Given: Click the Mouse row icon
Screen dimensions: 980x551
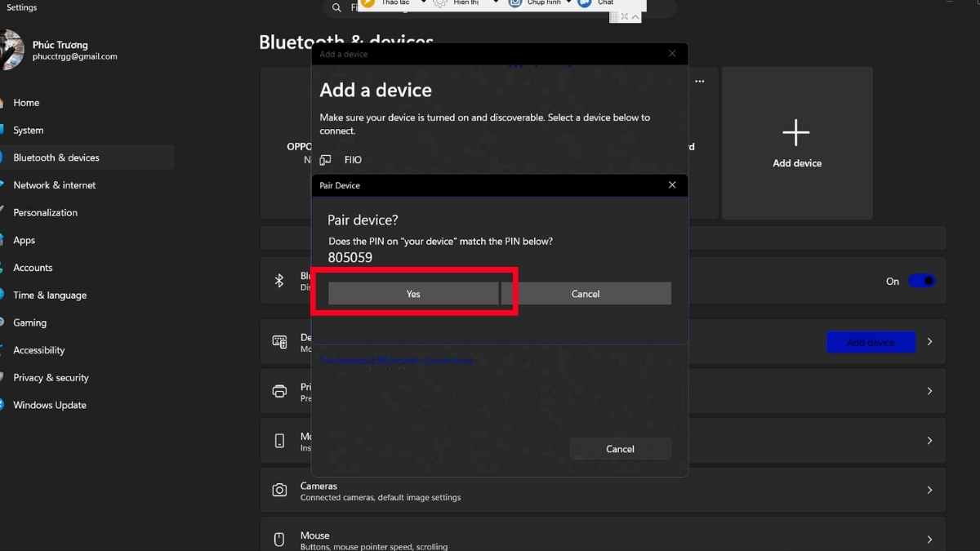Looking at the screenshot, I should pos(279,540).
